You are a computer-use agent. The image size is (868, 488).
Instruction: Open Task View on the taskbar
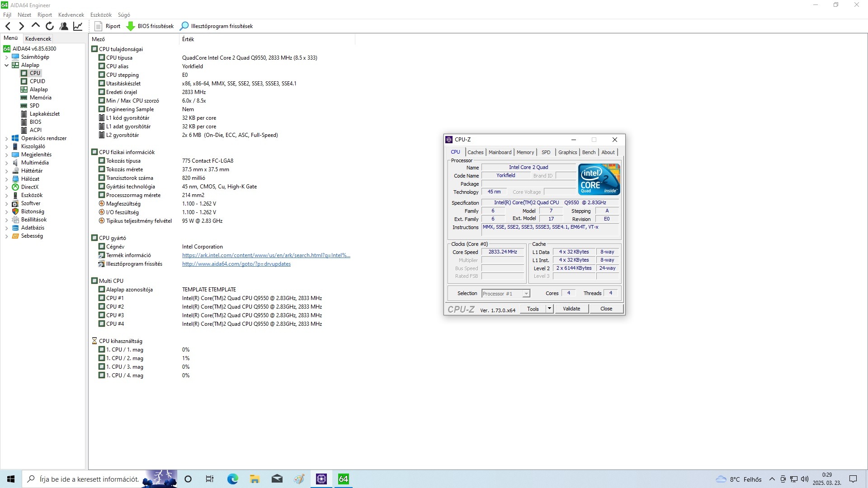point(210,479)
